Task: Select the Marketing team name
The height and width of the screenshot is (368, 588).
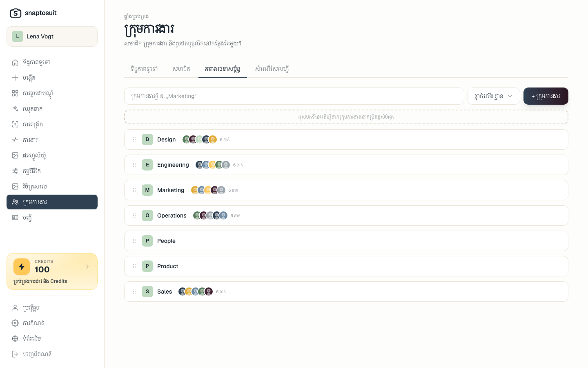Action: click(x=171, y=190)
